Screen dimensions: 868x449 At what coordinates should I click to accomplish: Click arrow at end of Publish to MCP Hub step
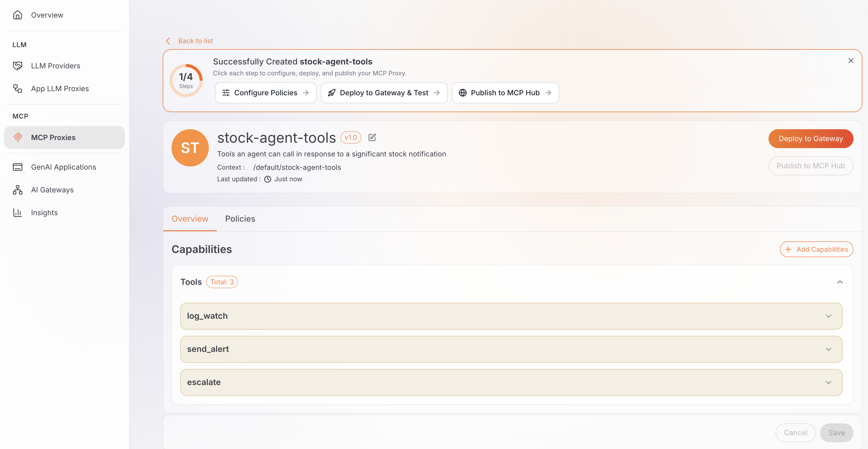(548, 93)
